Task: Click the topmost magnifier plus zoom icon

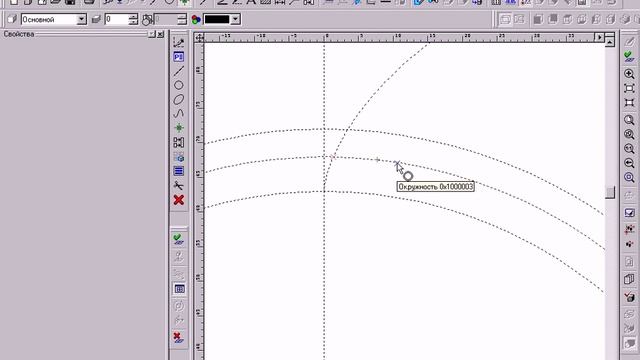Action: point(629,74)
